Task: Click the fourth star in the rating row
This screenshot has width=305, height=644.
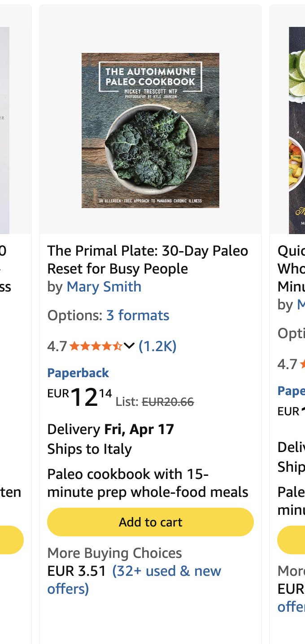Action: tap(109, 346)
